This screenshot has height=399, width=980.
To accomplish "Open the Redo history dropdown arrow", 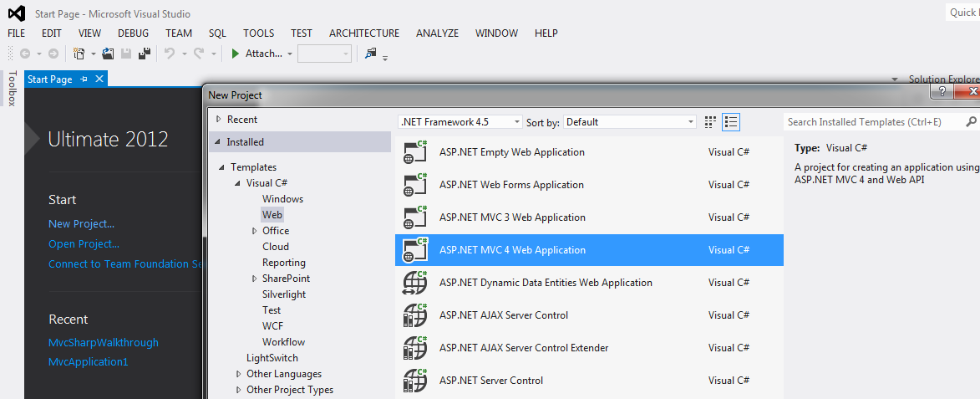I will (214, 54).
